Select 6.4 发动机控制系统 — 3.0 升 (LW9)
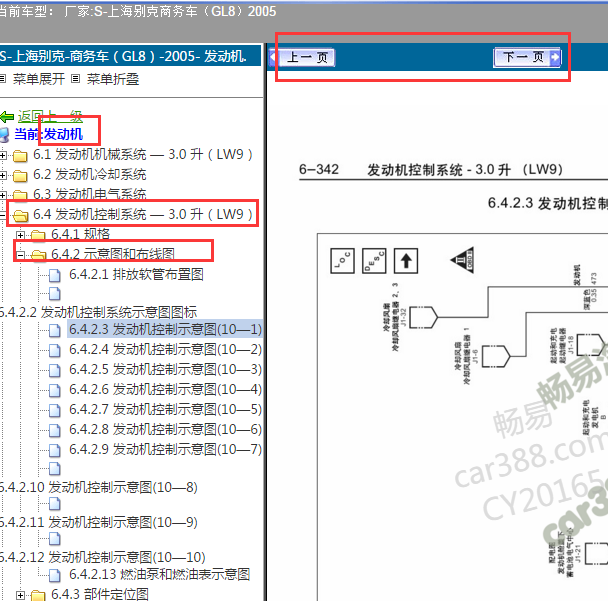 point(143,214)
